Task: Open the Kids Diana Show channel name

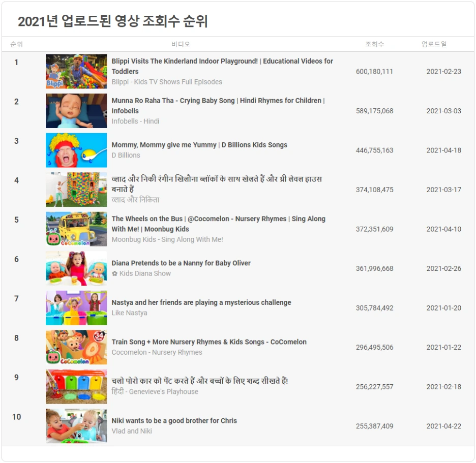Action: point(141,273)
